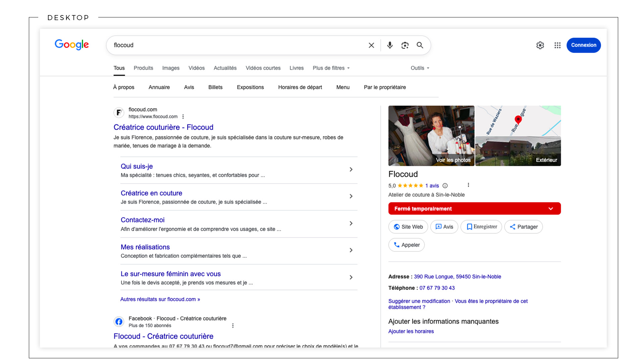Click the flocoud.com site favicon
The width and height of the screenshot is (644, 362).
click(x=119, y=113)
